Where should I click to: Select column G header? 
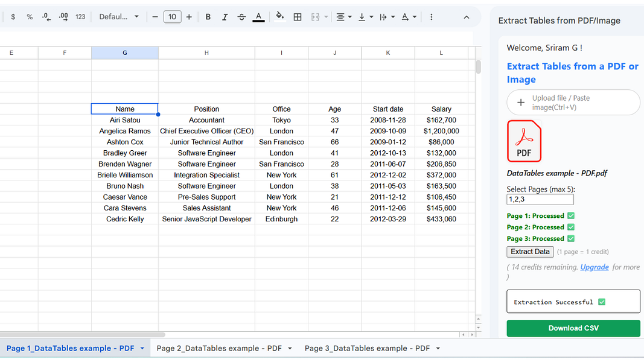pos(125,52)
